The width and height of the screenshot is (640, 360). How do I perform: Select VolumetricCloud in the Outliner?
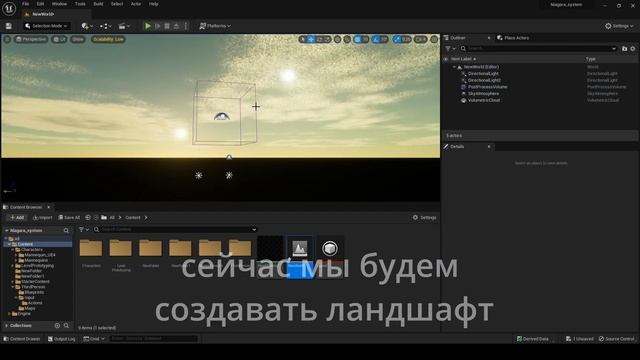(x=484, y=100)
